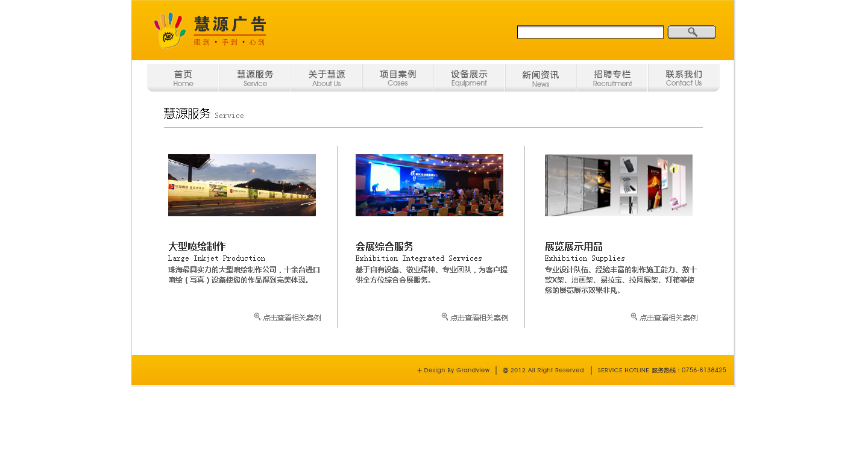Viewport: 868px width, 450px height.
Task: Click the hand logo in header
Action: (x=169, y=30)
